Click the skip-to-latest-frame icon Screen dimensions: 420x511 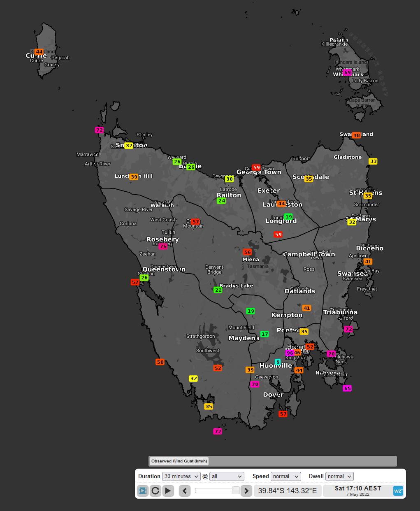[142, 490]
